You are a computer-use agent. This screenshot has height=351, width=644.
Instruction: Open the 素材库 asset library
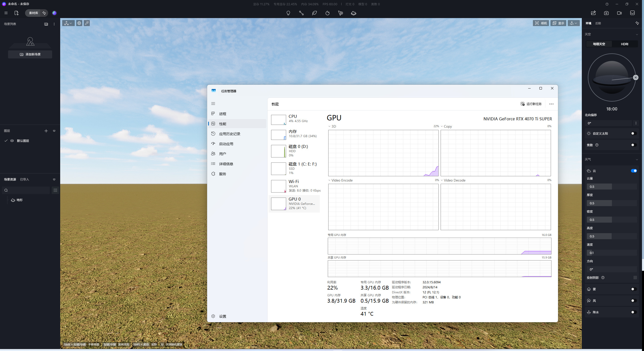[33, 13]
